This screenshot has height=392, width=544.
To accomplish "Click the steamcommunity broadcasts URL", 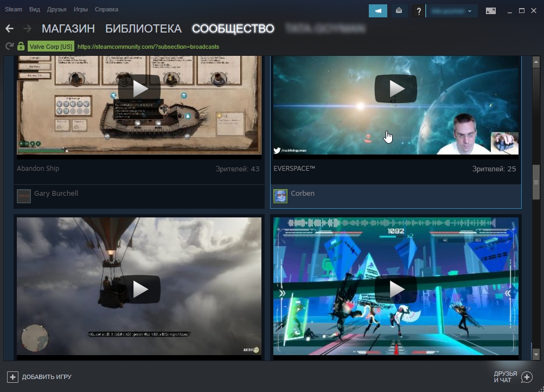I will click(x=149, y=47).
